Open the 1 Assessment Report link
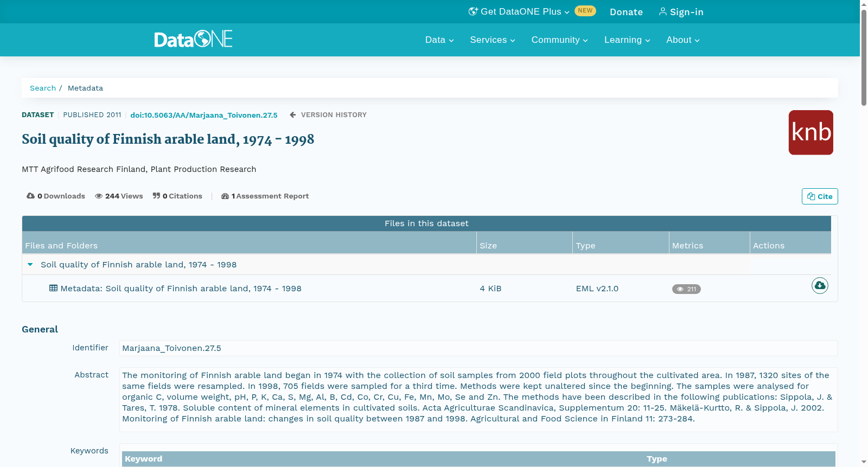The height and width of the screenshot is (467, 868). tap(265, 196)
